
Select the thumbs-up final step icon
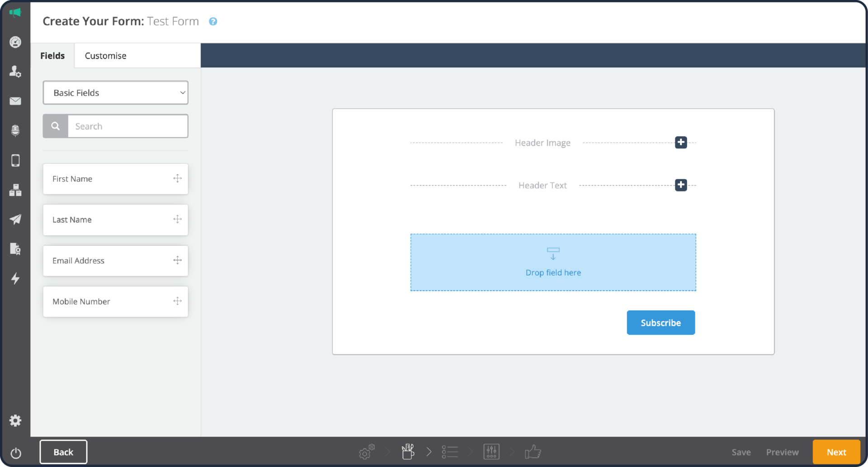pyautogui.click(x=533, y=452)
